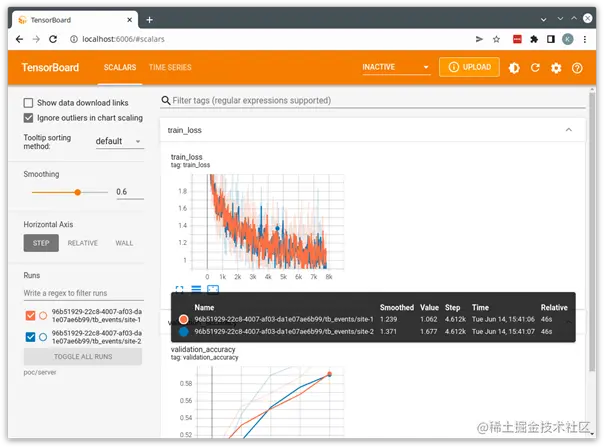Click the Filter tags search field
Image resolution: width=604 pixels, height=448 pixels.
(x=373, y=101)
